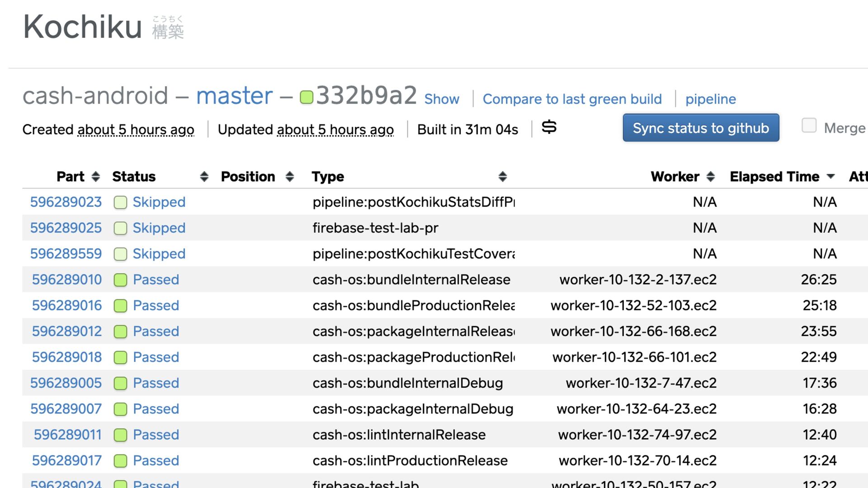Show commit details via the Show link
This screenshot has height=488, width=868.
(441, 99)
